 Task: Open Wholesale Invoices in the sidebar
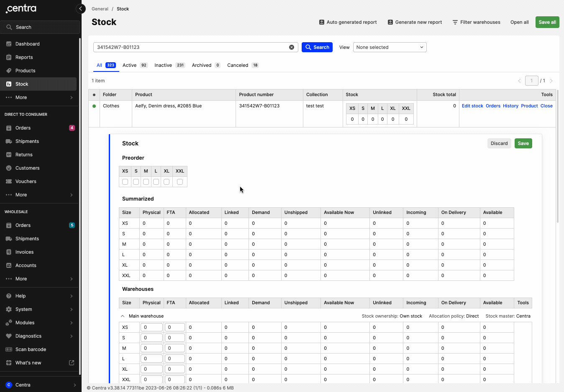24,252
